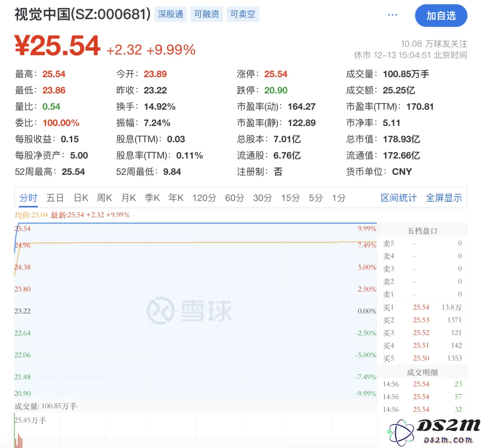488x448 pixels.
Task: Click the 成交量 value 100.85万手 in stats
Action: 406,74
